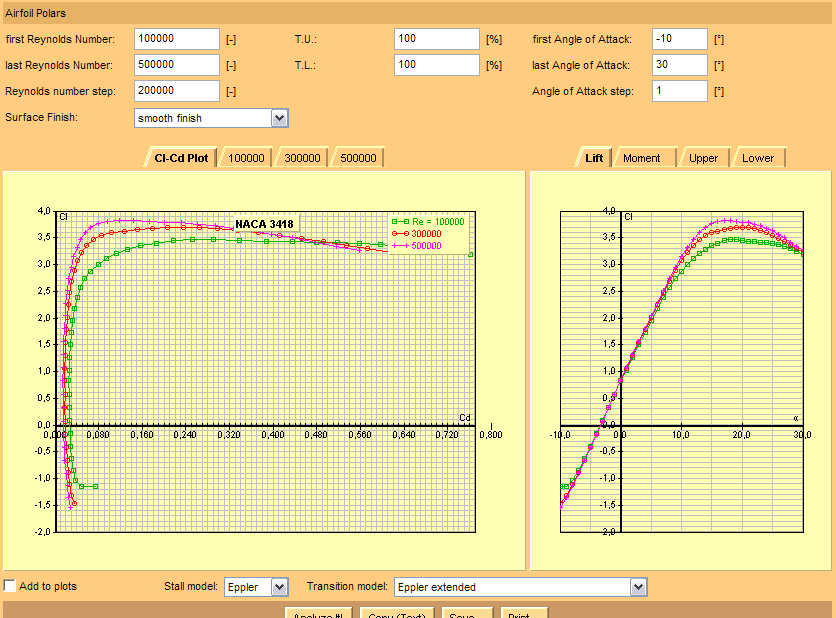Click the T.U. percentage input
836x618 pixels.
pos(437,39)
